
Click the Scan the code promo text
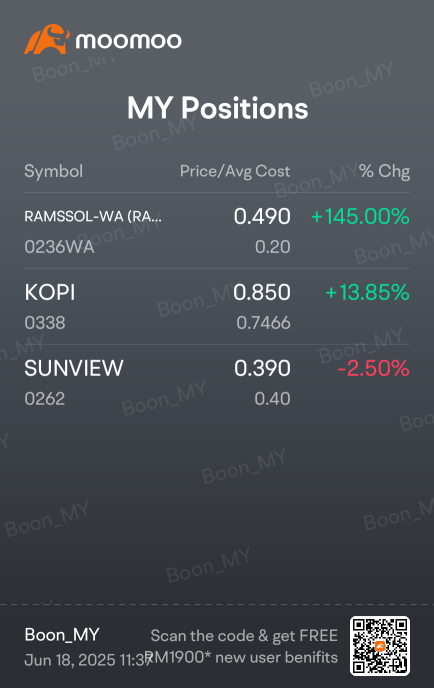click(244, 635)
